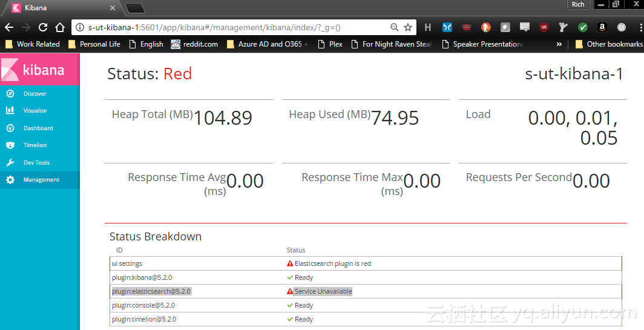Image resolution: width=644 pixels, height=330 pixels.
Task: Open the English bookmark
Action: pyautogui.click(x=146, y=44)
